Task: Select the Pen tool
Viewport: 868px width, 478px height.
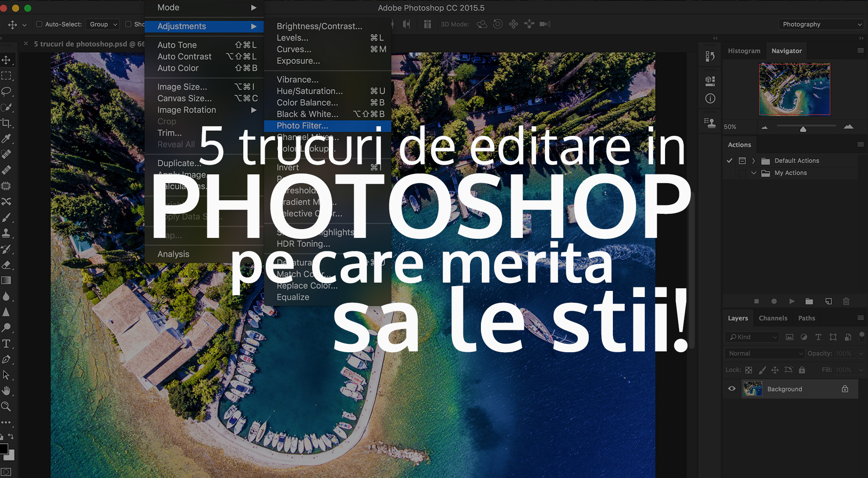Action: click(6, 359)
